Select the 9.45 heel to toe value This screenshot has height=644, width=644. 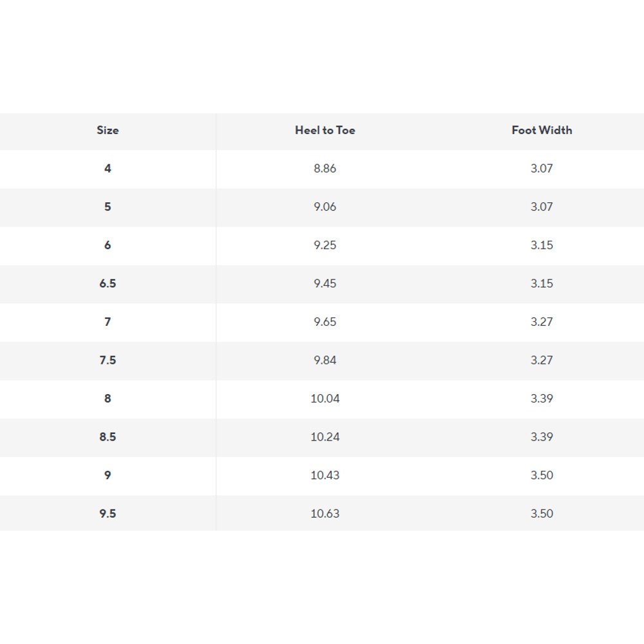pos(325,283)
